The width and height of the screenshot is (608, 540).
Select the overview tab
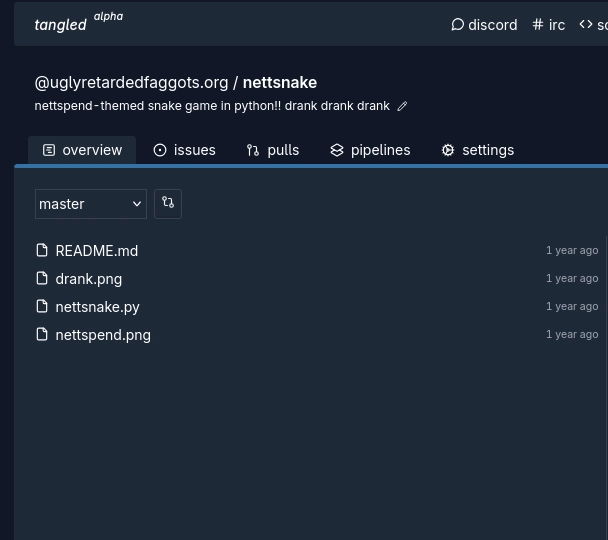pyautogui.click(x=82, y=150)
